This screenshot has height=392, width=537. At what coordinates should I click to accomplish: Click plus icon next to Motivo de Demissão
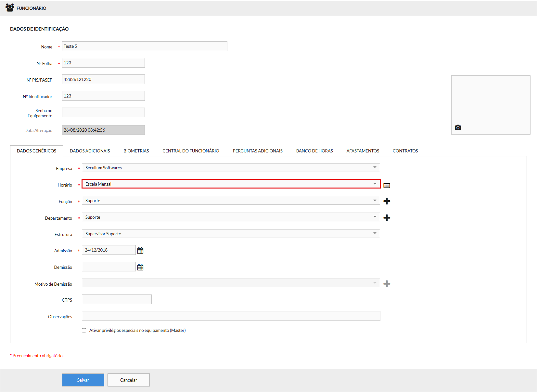[x=387, y=284]
